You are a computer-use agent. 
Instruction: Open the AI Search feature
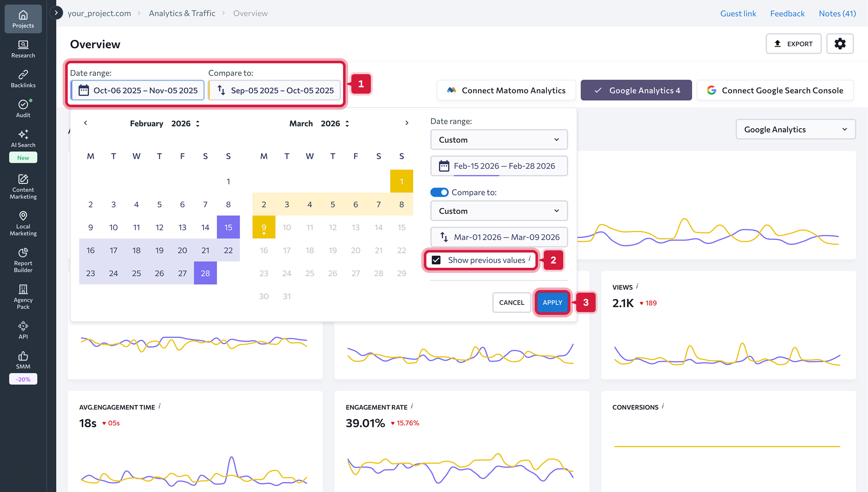pos(23,139)
